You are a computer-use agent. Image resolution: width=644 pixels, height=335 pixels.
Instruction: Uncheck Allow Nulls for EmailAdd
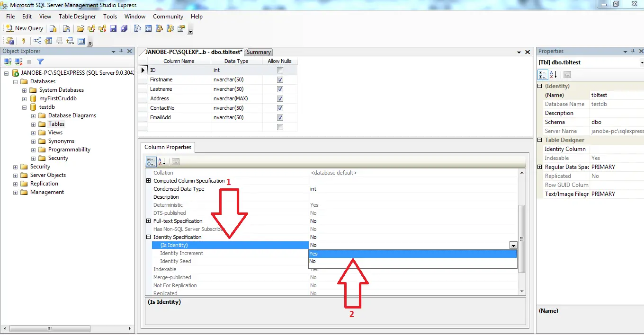[x=280, y=117]
